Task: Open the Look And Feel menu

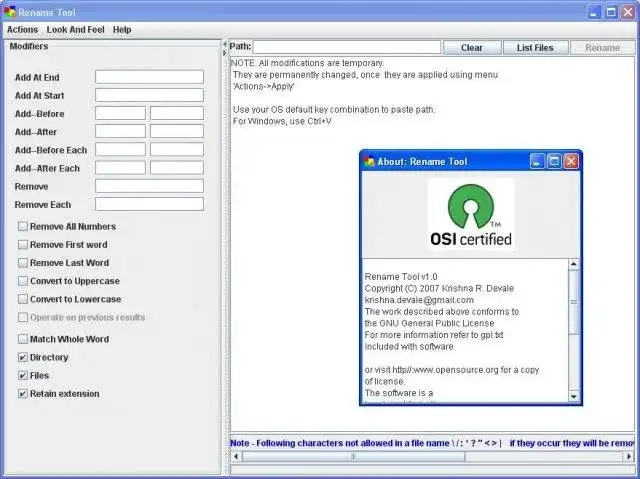Action: 76,30
